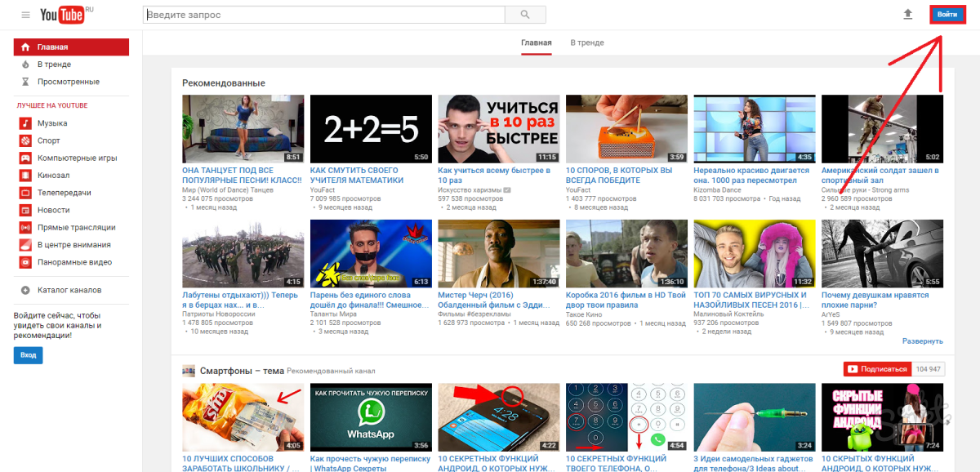Click the Спорт sidebar icon

[25, 140]
